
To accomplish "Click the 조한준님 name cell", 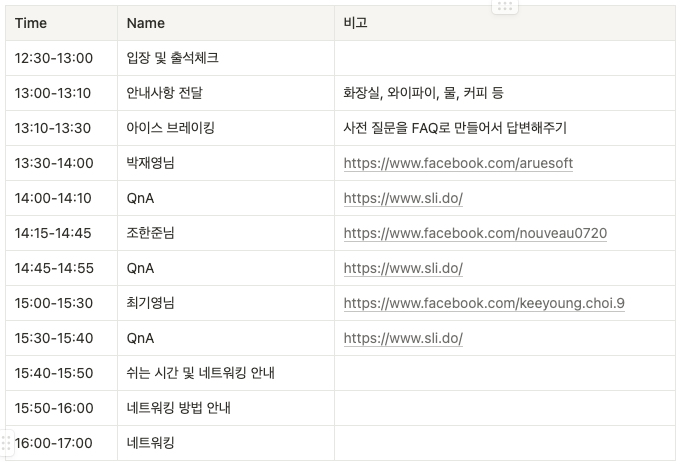I will [x=226, y=233].
